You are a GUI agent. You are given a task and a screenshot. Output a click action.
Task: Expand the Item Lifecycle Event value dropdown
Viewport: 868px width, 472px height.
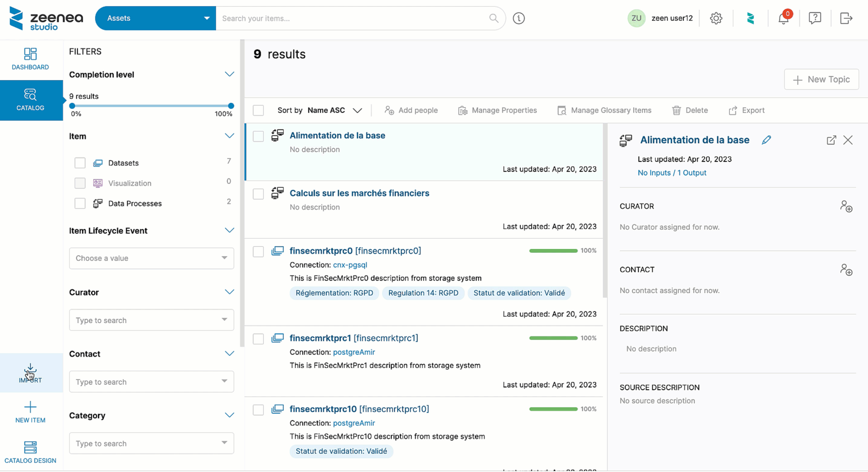pyautogui.click(x=151, y=258)
